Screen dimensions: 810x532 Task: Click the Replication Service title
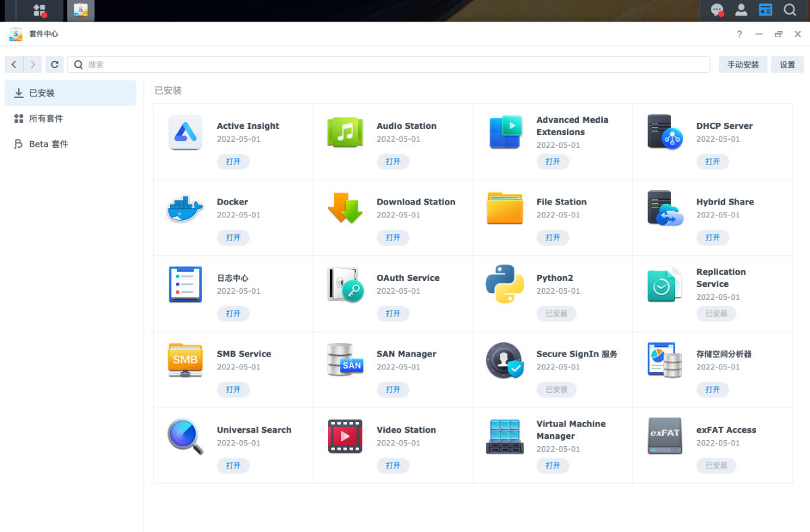(x=721, y=278)
